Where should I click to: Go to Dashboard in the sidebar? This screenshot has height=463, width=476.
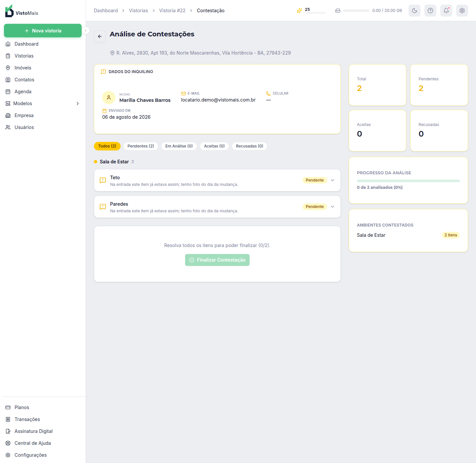[43, 44]
